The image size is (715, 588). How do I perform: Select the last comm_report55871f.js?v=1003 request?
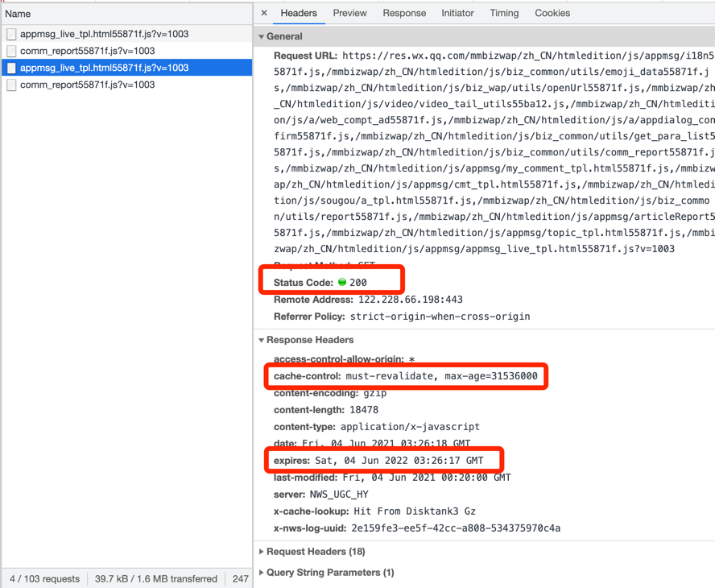(126, 85)
